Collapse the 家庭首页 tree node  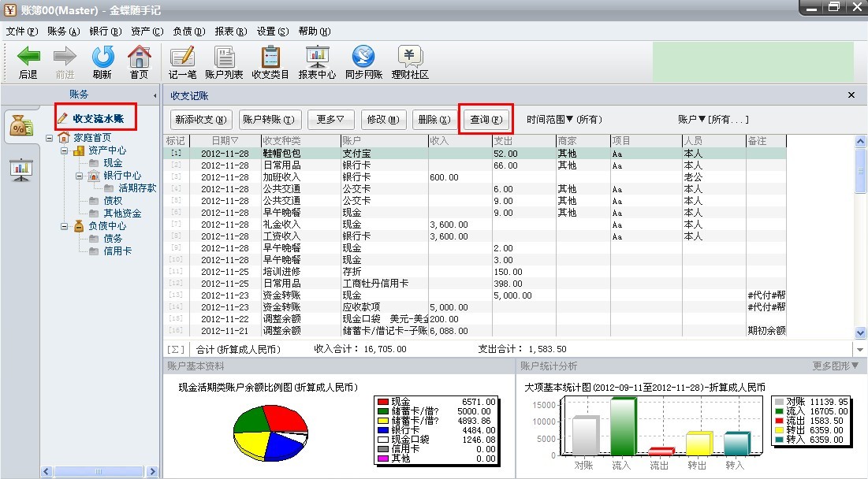tap(49, 138)
